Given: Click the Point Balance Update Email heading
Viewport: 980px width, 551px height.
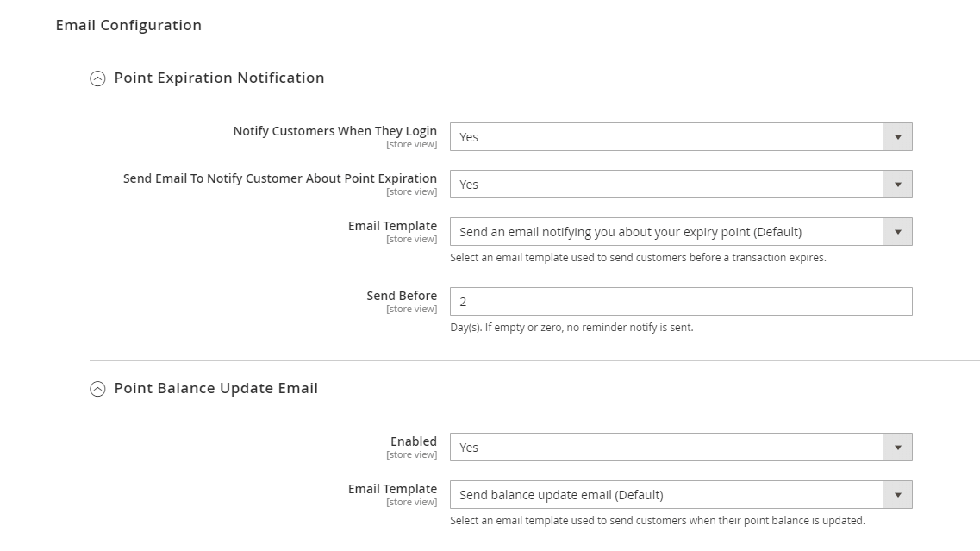Looking at the screenshot, I should pos(215,388).
